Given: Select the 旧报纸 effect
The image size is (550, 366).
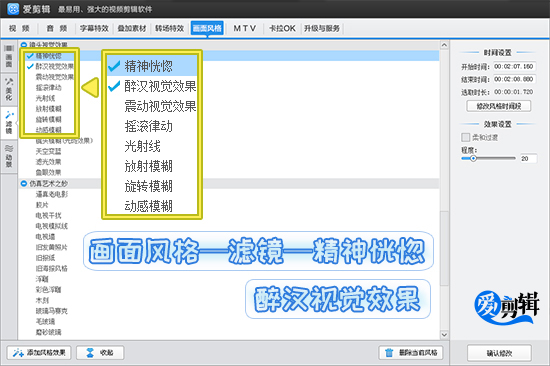Looking at the screenshot, I should pos(46,258).
